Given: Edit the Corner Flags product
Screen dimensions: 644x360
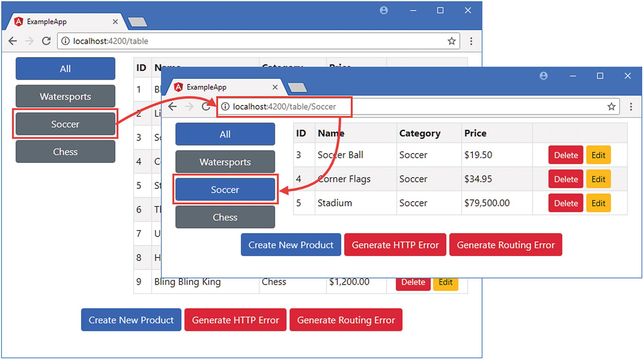Looking at the screenshot, I should 598,179.
